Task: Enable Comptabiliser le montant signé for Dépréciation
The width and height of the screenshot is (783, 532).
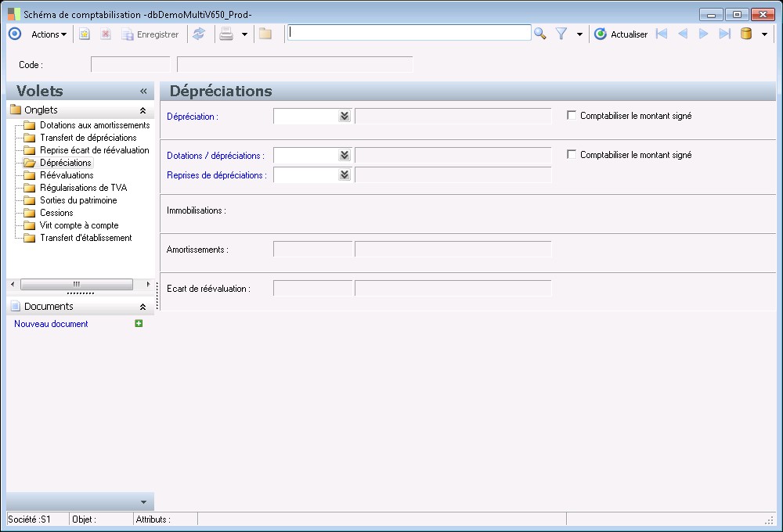Action: pos(572,116)
